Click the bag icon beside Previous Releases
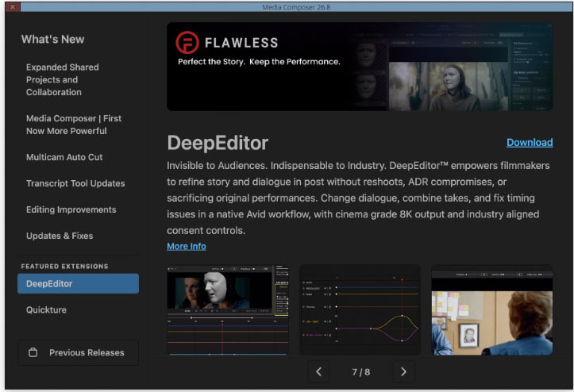The height and width of the screenshot is (392, 574). [33, 352]
